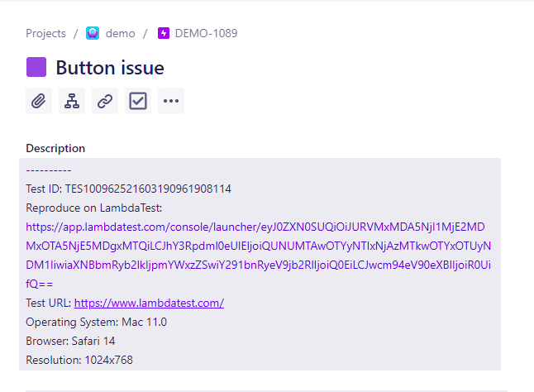Viewport: 534px width, 392px height.
Task: Click the link issue chain icon
Action: pos(105,101)
